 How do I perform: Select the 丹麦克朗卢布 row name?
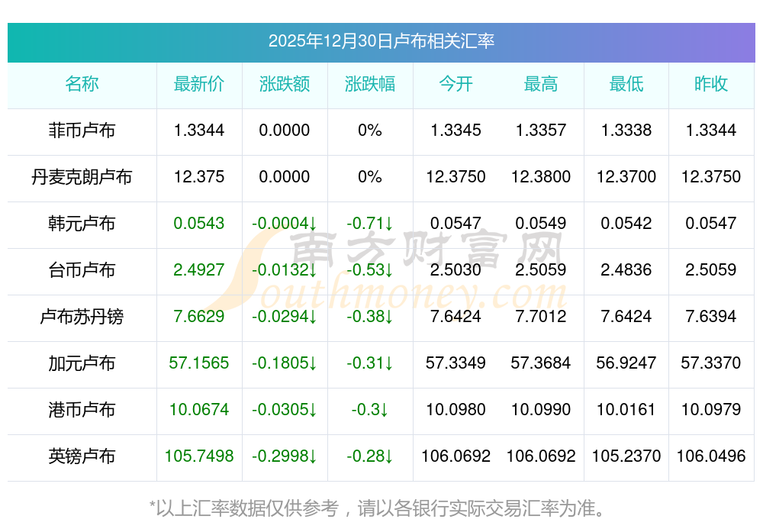[82, 176]
